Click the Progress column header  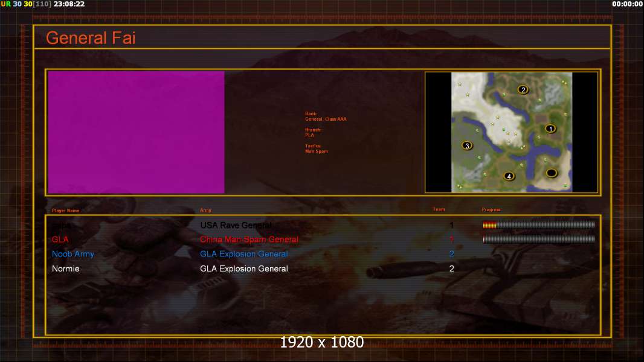point(491,209)
